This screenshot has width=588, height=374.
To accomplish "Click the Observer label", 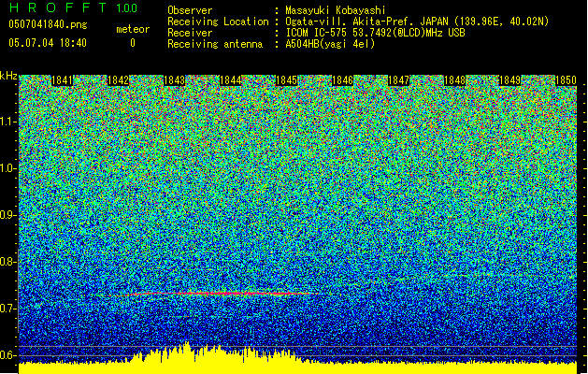I will (x=190, y=10).
